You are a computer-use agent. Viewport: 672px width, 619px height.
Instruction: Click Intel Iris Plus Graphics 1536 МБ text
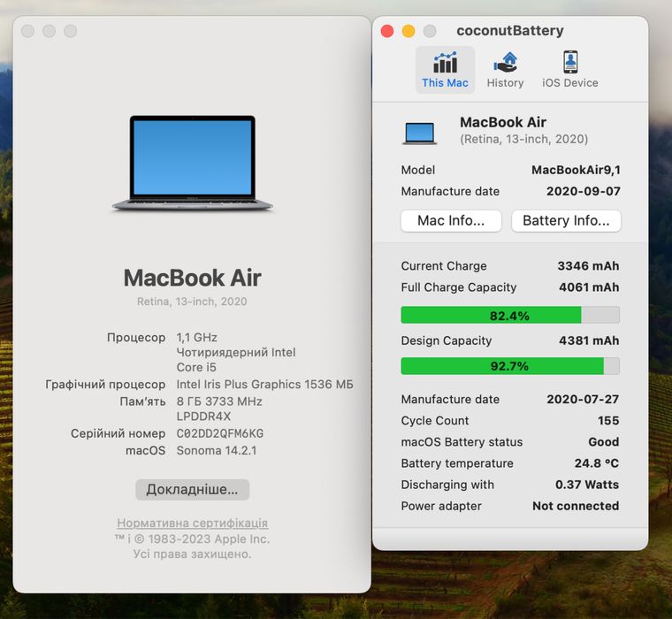tap(265, 384)
